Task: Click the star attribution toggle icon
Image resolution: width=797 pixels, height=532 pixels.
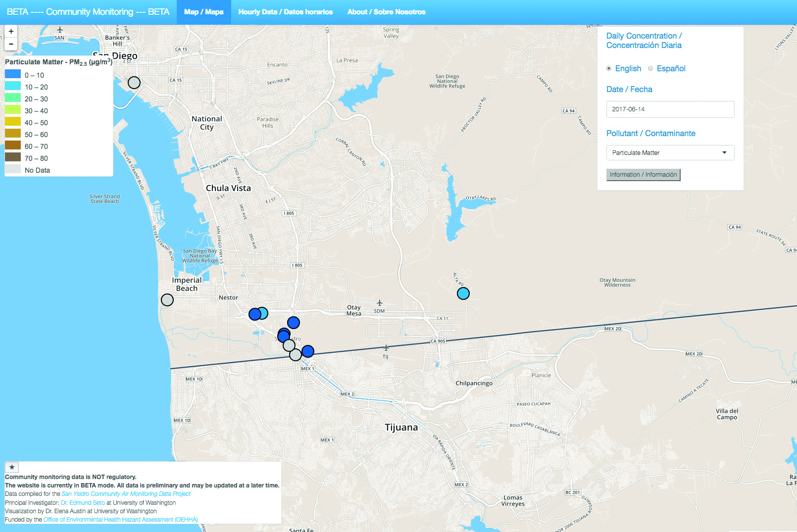Action: [x=12, y=467]
